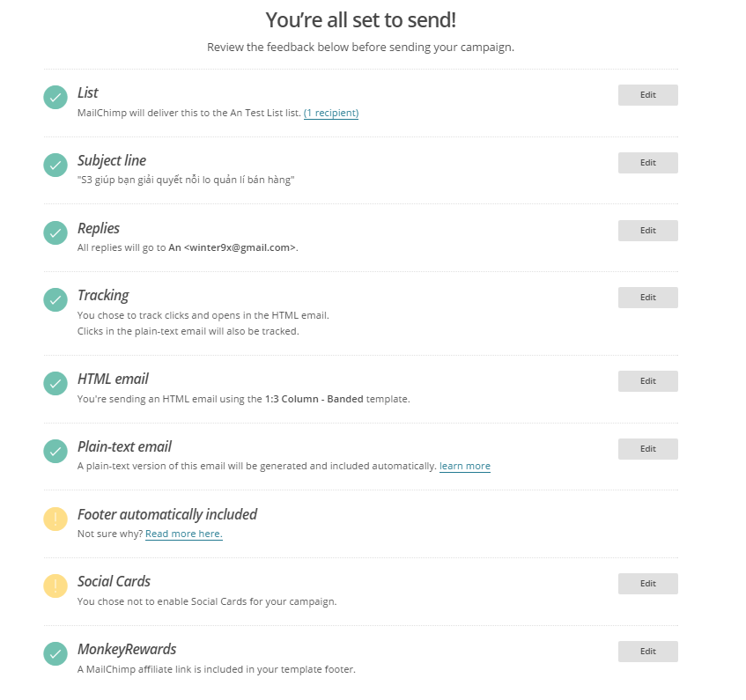
Task: Edit the MonkeyRewards setting
Action: (648, 652)
